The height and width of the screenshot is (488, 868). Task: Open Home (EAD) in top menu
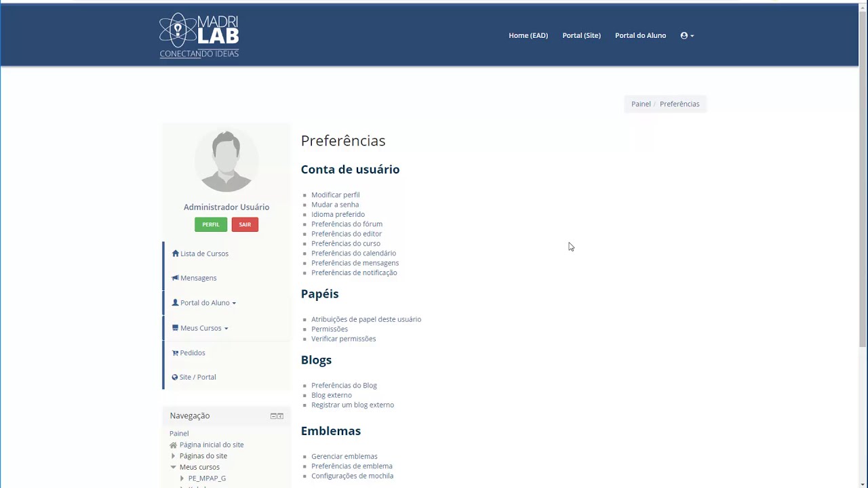pyautogui.click(x=528, y=35)
